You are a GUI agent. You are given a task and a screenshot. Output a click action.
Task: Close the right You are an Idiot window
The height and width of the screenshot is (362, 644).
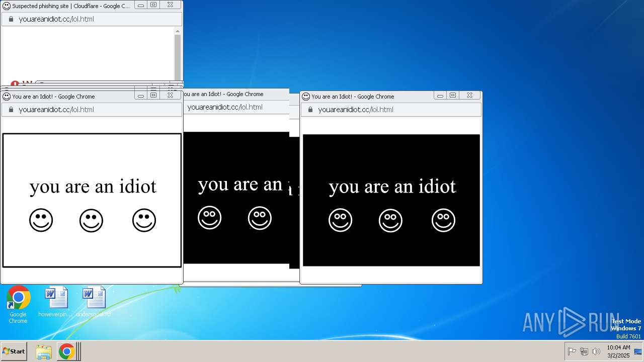[470, 96]
